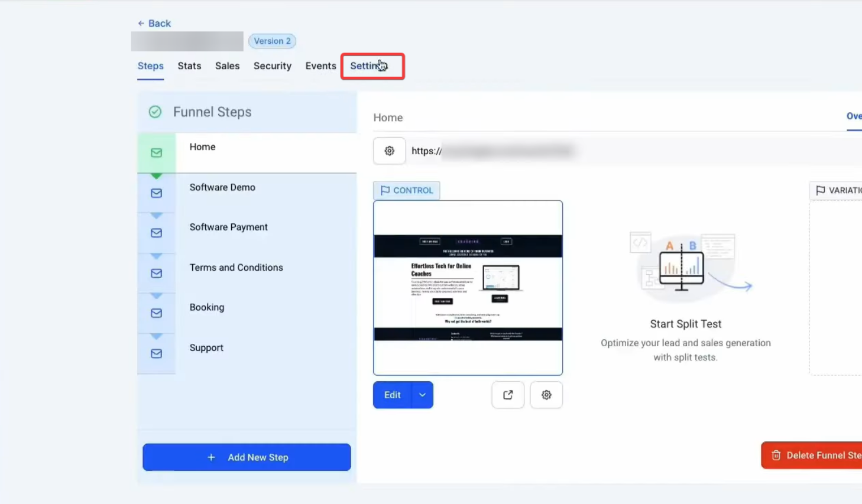This screenshot has width=862, height=504.
Task: Click the envelope icon for Software Demo
Action: click(156, 193)
